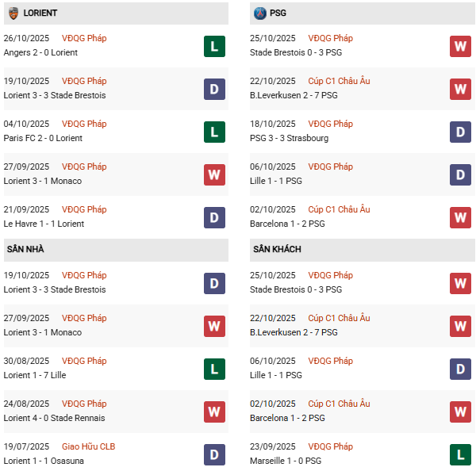Click the W badge for Barcelona 1-2 PSG recent form

pos(460,217)
